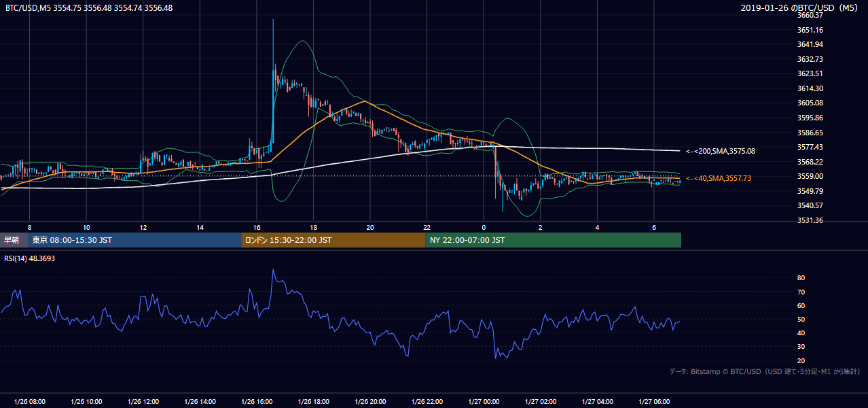Select the 40 SMA 3557.73 label

tap(719, 178)
